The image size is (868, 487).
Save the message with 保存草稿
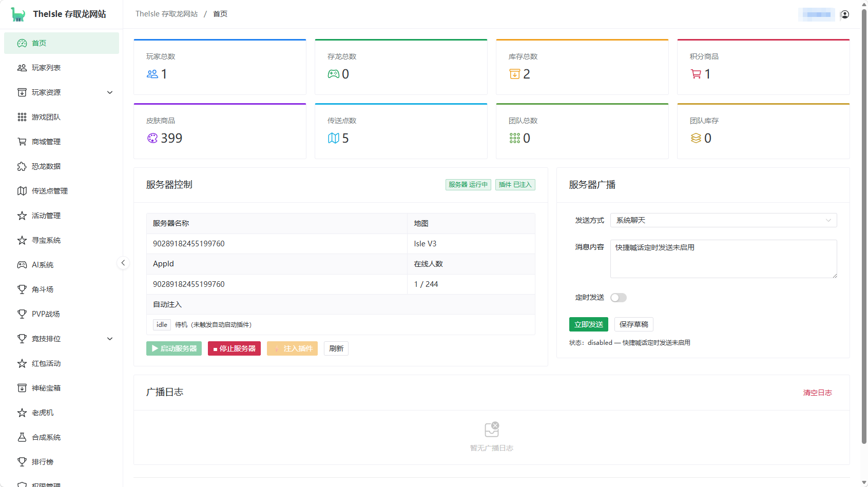click(x=634, y=324)
